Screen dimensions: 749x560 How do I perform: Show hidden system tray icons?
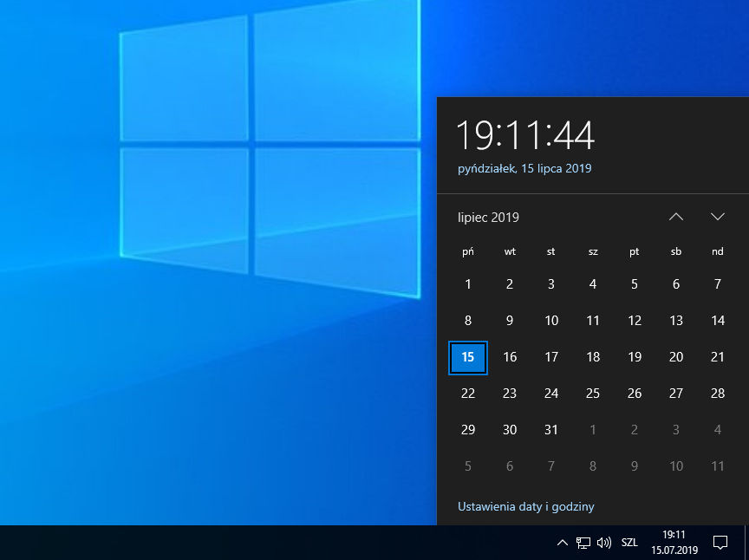[562, 543]
